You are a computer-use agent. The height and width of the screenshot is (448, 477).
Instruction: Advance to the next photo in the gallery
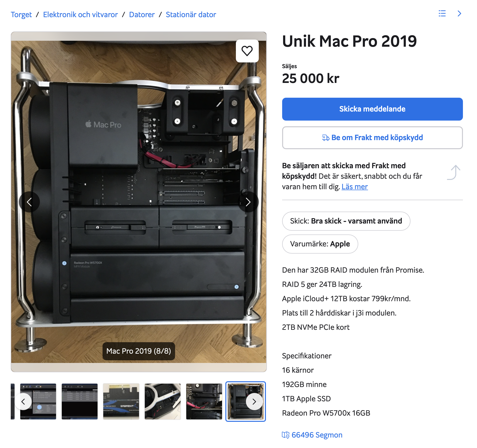coord(248,202)
